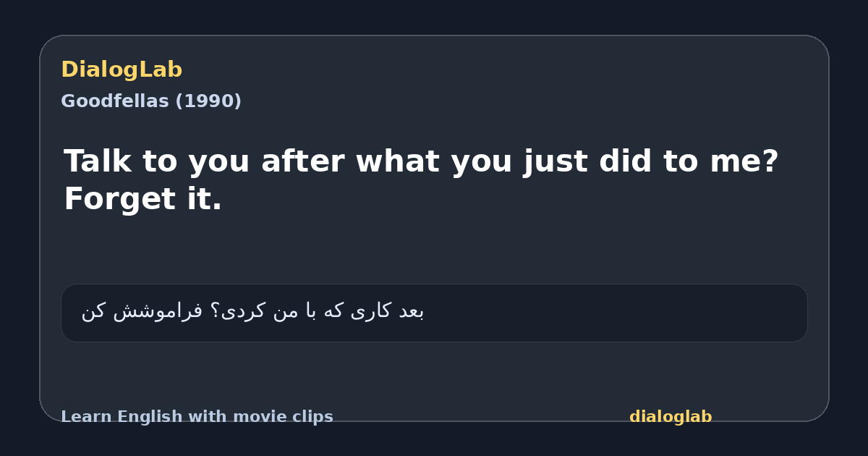
Task: Click the word "after" in the quote
Action: point(302,161)
